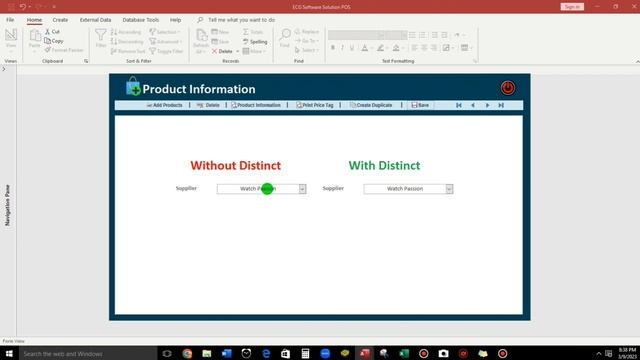Click the Windows Start button
Viewport: 640px width, 360px height.
[x=9, y=353]
